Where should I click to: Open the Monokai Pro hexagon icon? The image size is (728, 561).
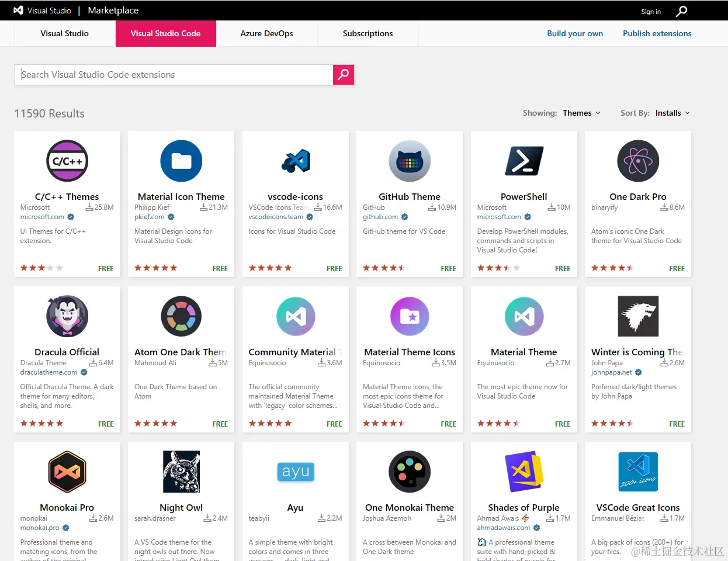pyautogui.click(x=67, y=472)
